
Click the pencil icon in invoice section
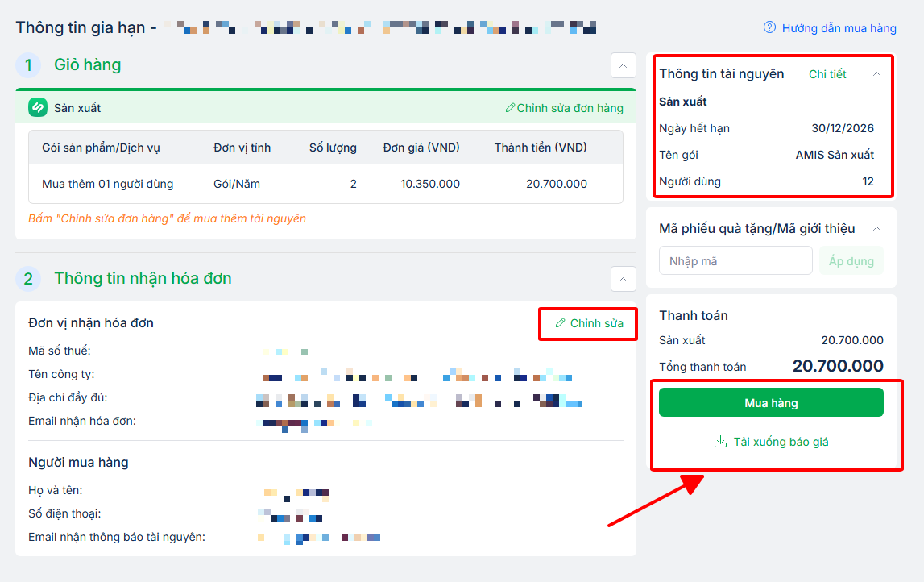[561, 323]
